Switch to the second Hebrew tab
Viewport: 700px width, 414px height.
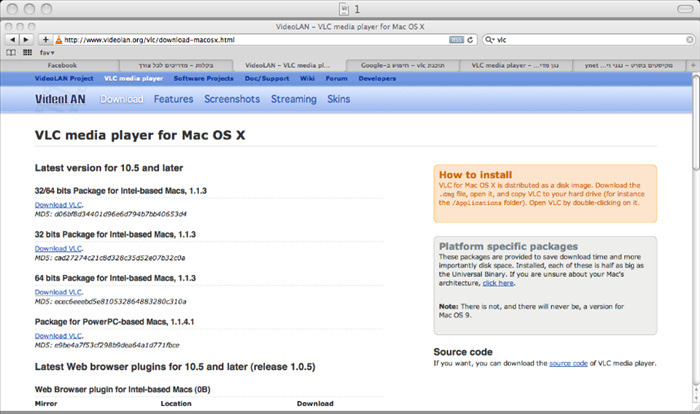[x=176, y=65]
